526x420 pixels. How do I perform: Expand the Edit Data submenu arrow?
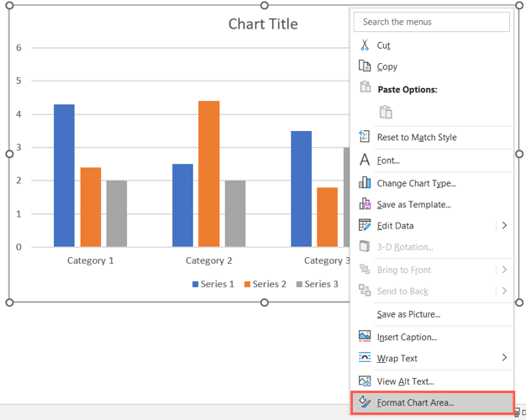pyautogui.click(x=504, y=225)
